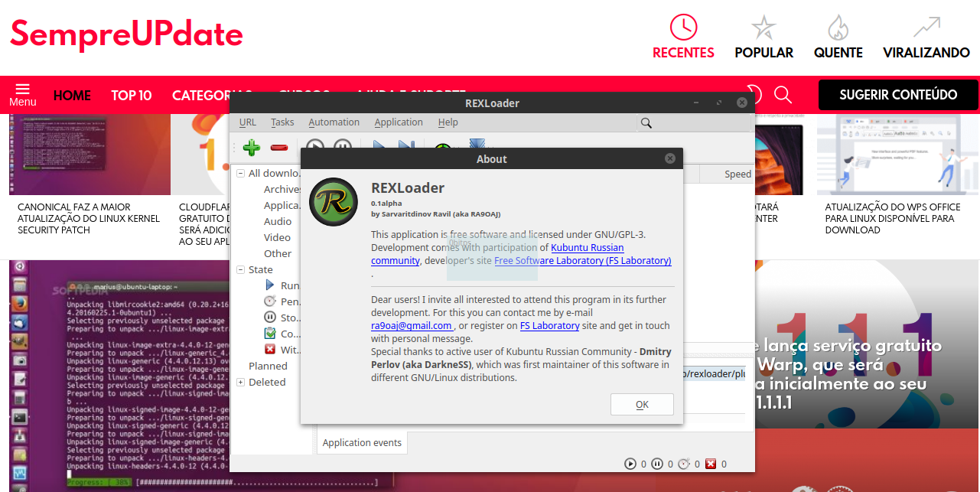Open the Application menu
The image size is (980, 492).
click(399, 122)
